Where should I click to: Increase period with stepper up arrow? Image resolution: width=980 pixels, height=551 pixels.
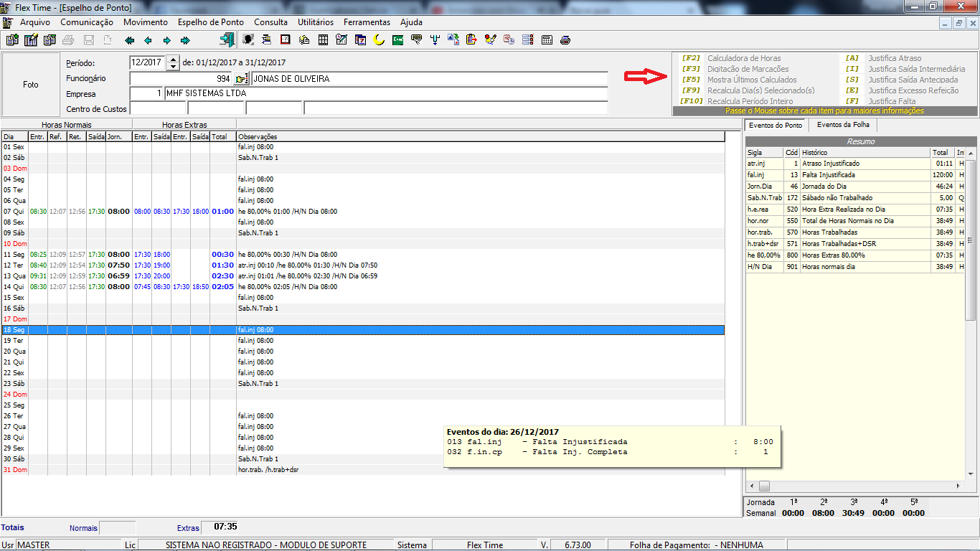point(172,59)
